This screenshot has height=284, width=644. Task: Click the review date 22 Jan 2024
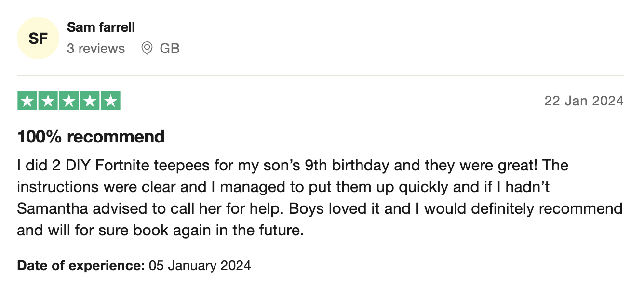coord(584,101)
